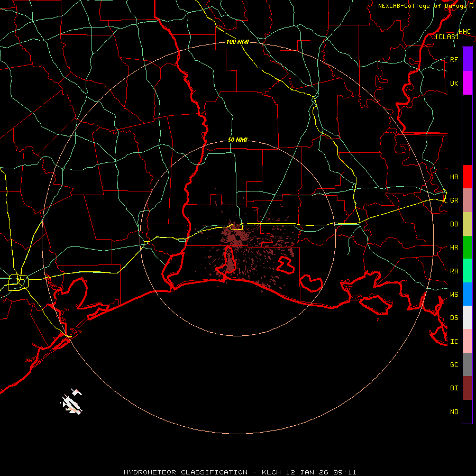Viewport: 476px width, 476px height.
Task: Click the RA light-green legend swatch
Action: [467, 270]
